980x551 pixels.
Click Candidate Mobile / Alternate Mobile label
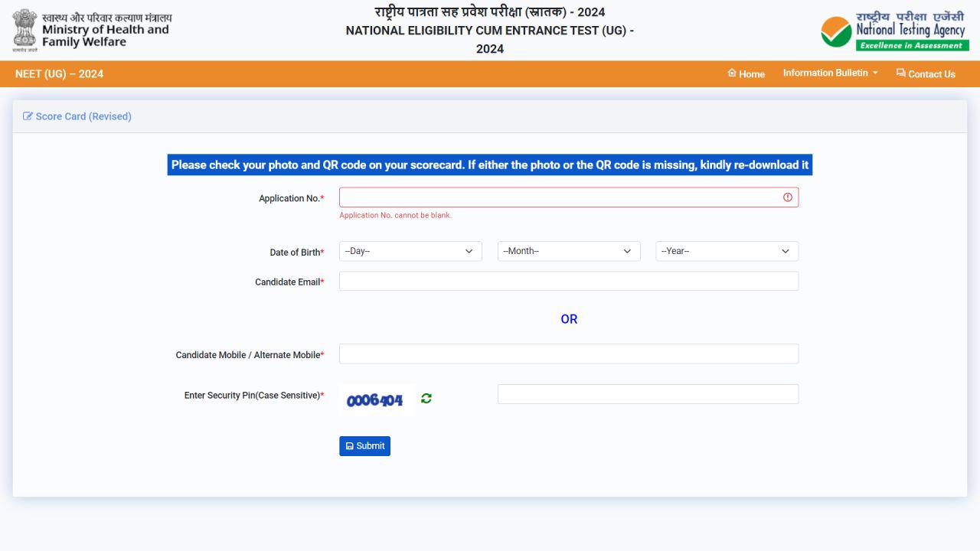250,355
